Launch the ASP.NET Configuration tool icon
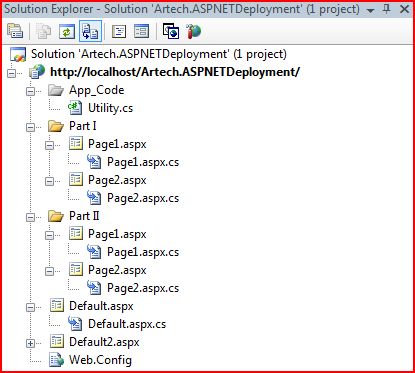 [x=194, y=32]
